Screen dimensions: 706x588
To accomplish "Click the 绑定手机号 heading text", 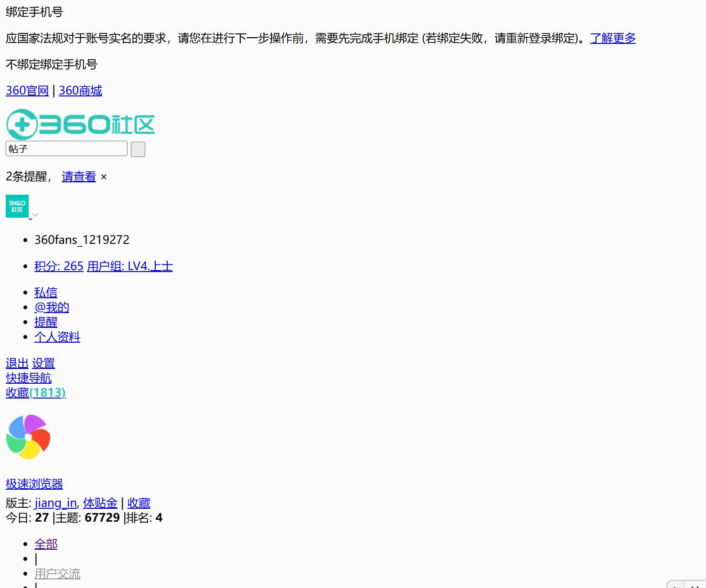I will 34,12.
